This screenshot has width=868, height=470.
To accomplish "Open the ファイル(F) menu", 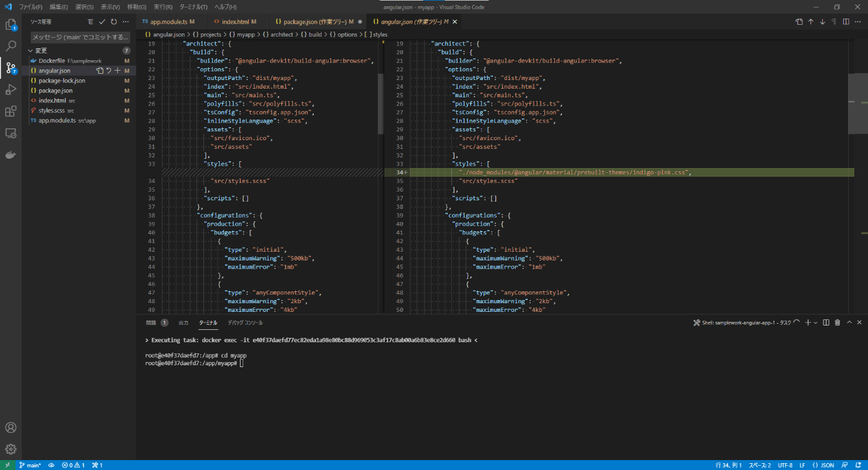I will (31, 7).
